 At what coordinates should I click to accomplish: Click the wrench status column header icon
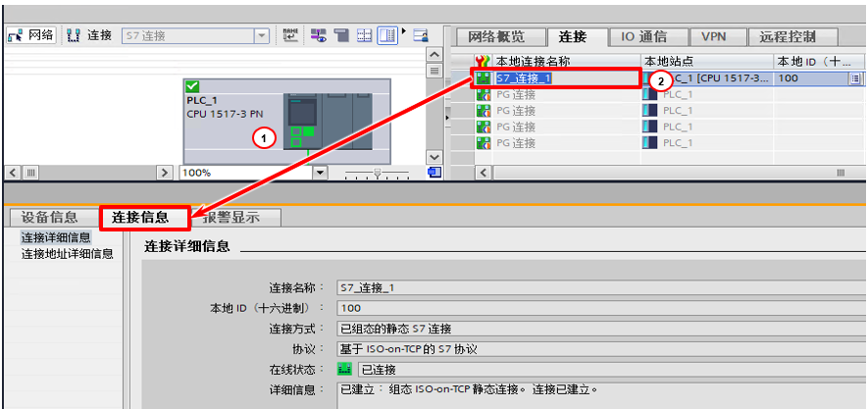coord(483,62)
